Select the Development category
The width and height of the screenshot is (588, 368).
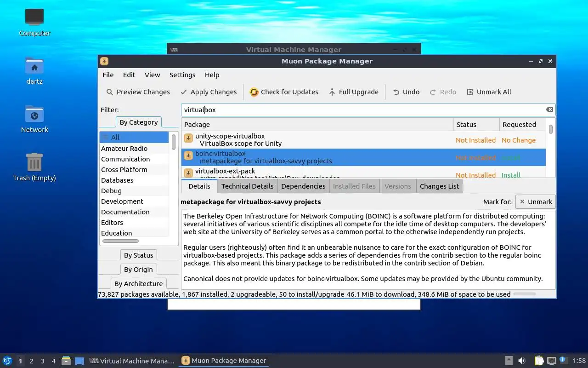135,201
